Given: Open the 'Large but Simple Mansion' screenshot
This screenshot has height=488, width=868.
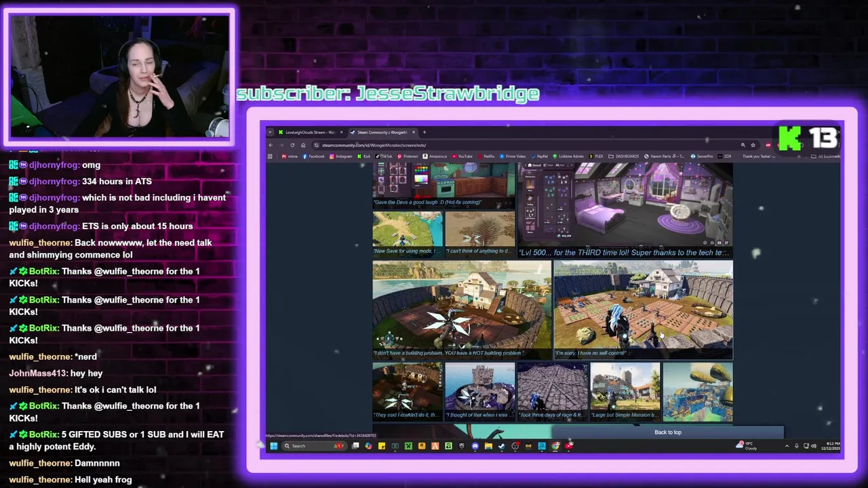Looking at the screenshot, I should tap(625, 392).
